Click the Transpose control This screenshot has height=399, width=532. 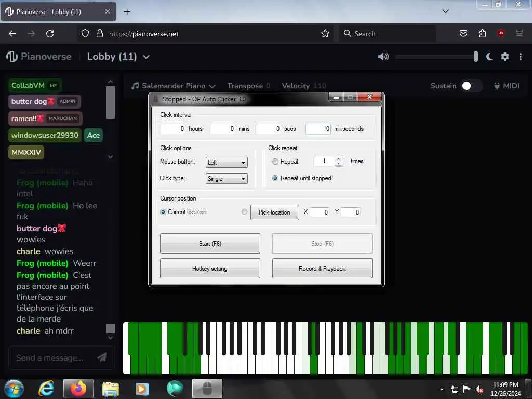pos(249,86)
